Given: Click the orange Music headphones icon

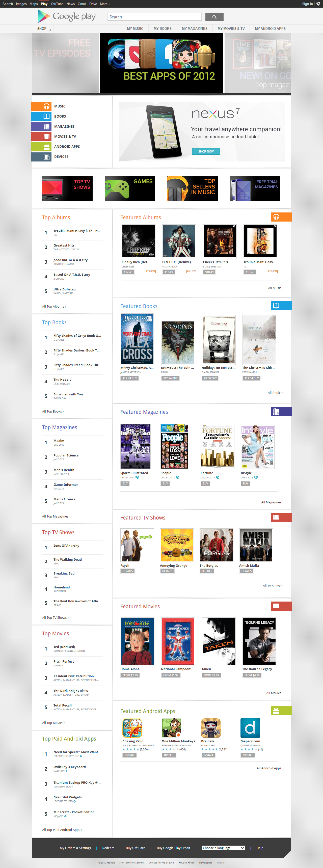Looking at the screenshot, I should click(46, 106).
